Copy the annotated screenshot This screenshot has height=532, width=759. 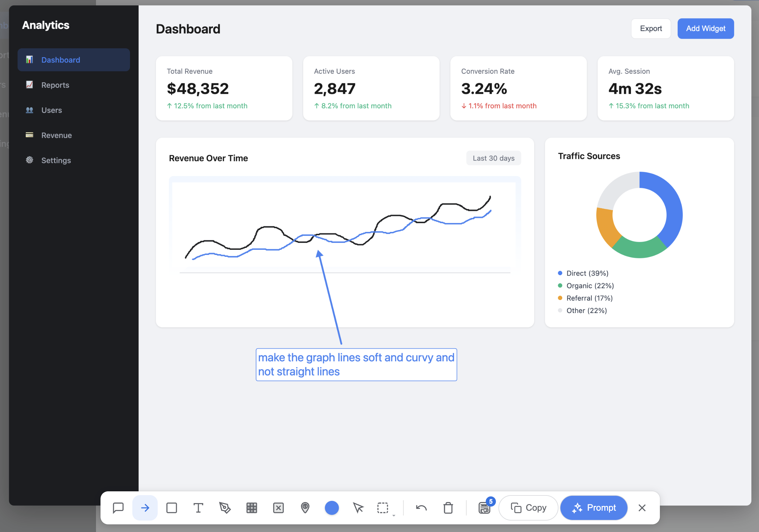[528, 508]
